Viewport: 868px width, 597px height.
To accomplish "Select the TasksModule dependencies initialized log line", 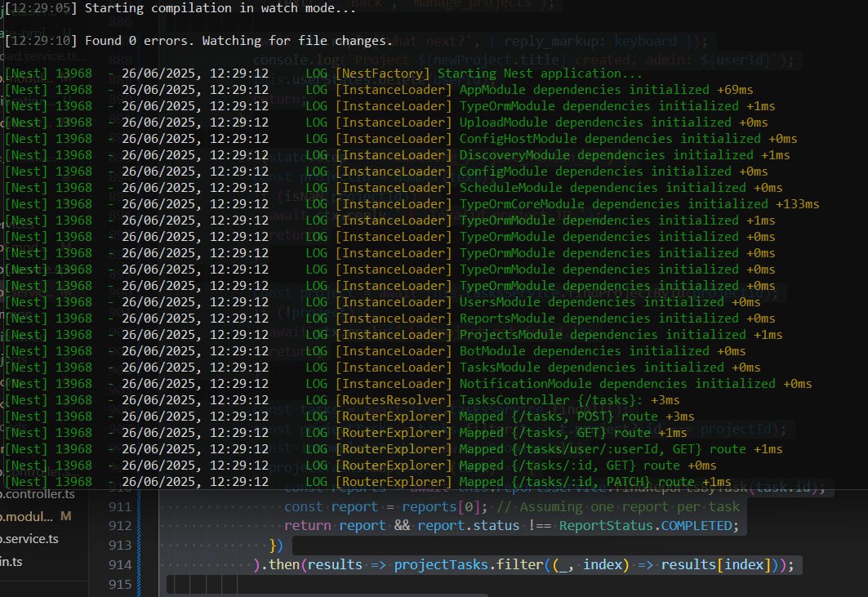I will (x=382, y=368).
